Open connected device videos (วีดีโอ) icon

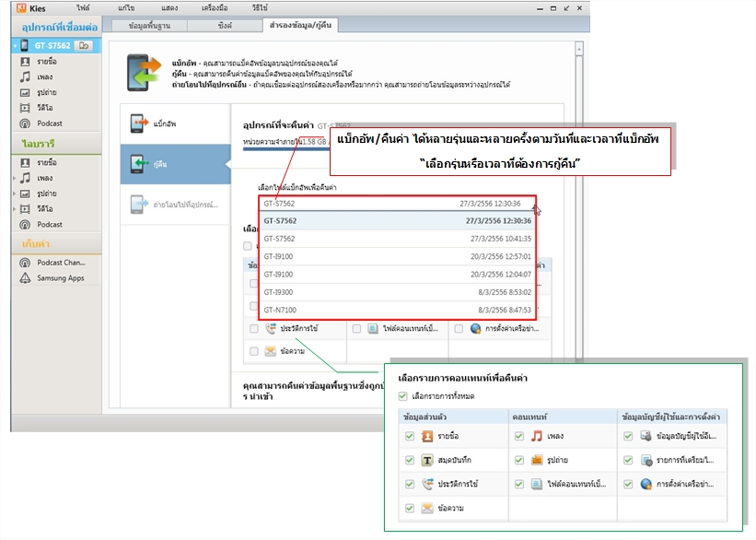click(x=25, y=108)
